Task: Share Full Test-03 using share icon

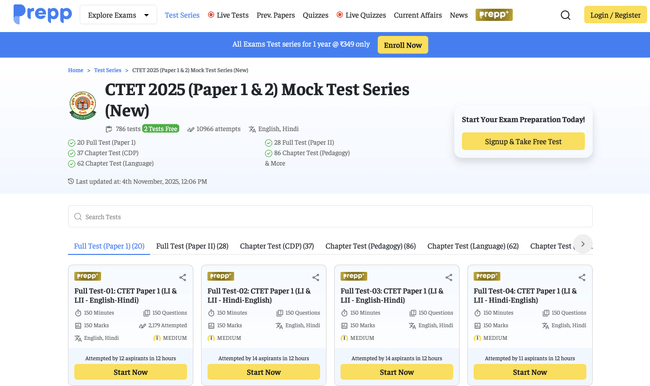Action: point(449,277)
